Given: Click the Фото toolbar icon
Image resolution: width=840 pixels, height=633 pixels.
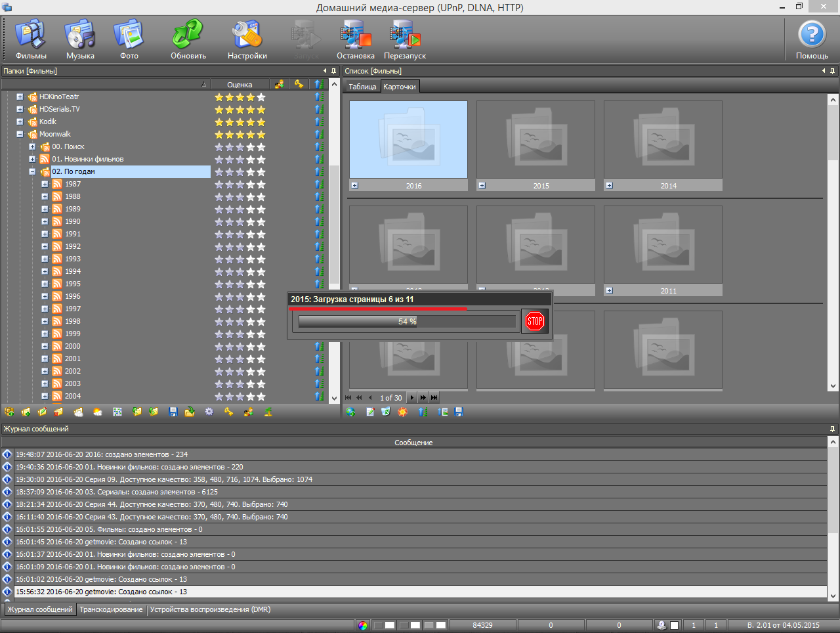Looking at the screenshot, I should (129, 40).
